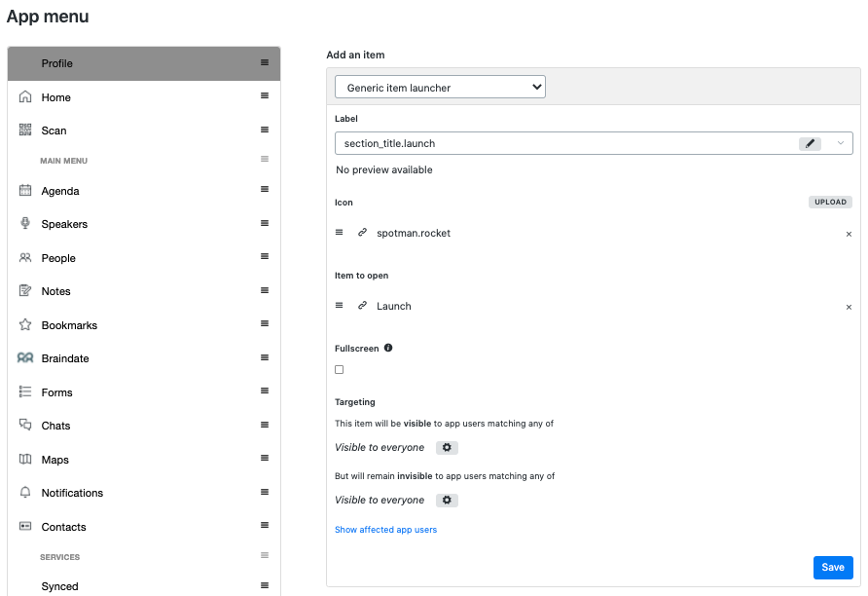This screenshot has width=868, height=596.
Task: Click the drag handle on MAIN MENU header
Action: [265, 159]
